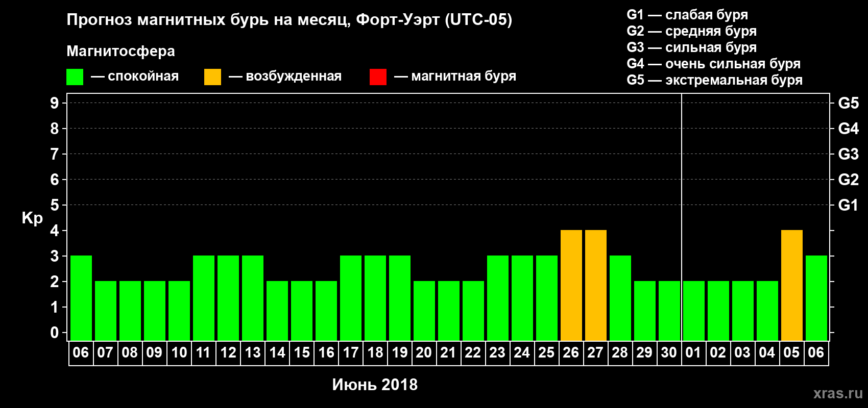The image size is (868, 408).
Task: Click the Kp axis title
Action: [x=32, y=218]
